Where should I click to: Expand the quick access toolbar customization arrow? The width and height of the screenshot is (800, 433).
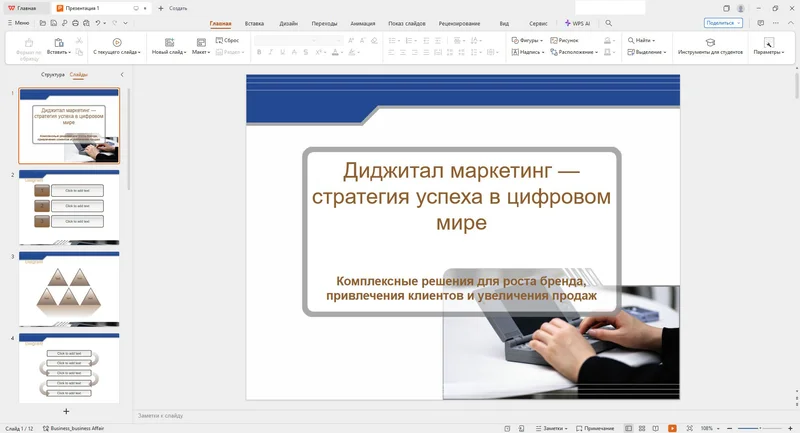tap(126, 23)
